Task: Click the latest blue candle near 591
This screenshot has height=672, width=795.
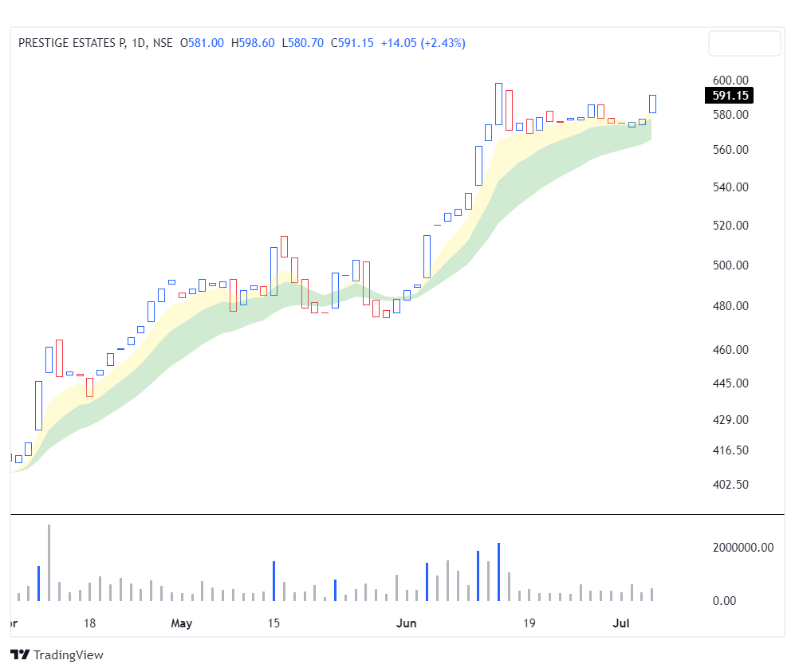Action: click(x=652, y=104)
